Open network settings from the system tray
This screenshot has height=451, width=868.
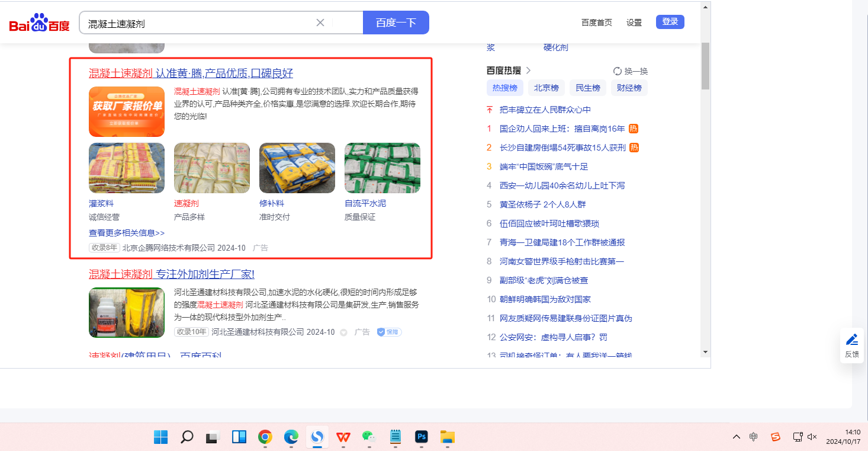[798, 437]
